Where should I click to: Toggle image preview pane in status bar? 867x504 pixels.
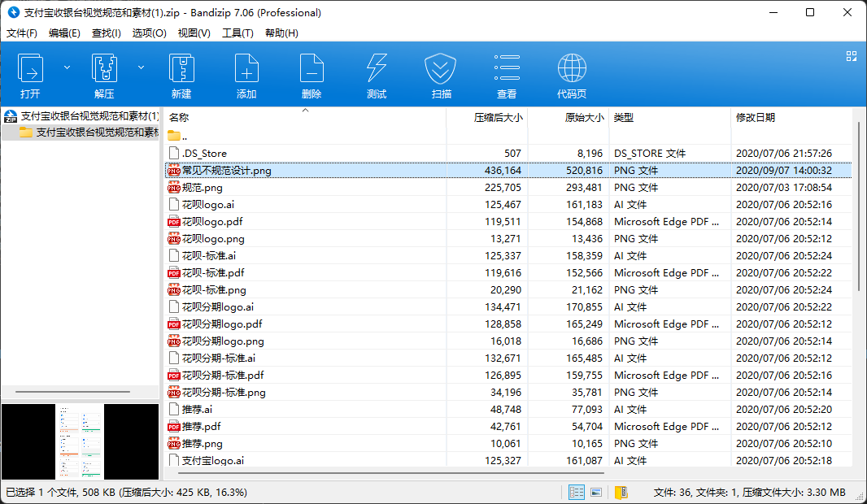[596, 492]
